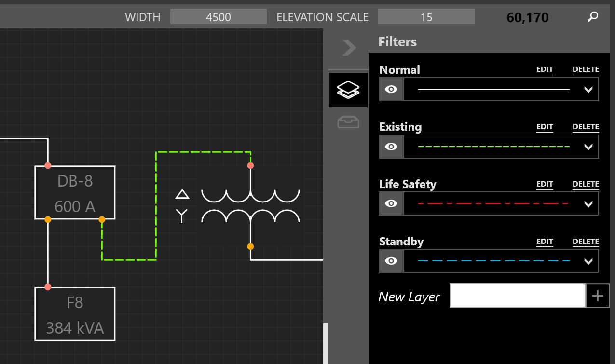Switch to the layers panel tab
This screenshot has width=615, height=364.
point(348,89)
